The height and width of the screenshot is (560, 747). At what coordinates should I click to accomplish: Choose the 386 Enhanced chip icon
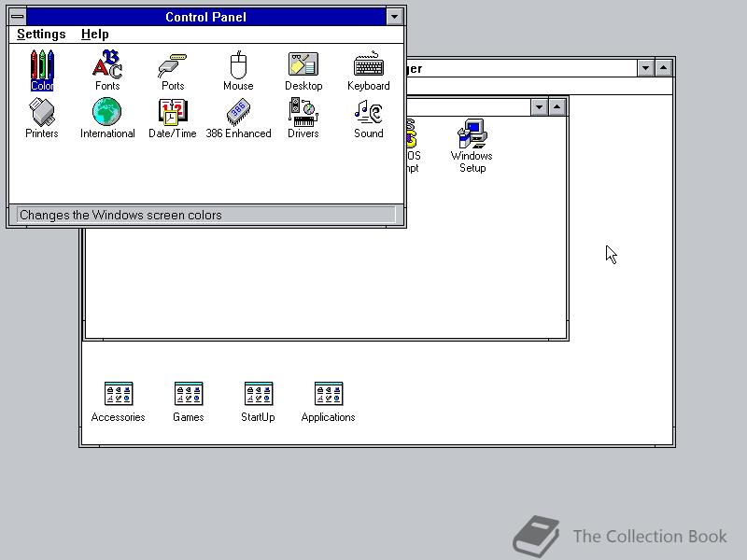pyautogui.click(x=238, y=119)
